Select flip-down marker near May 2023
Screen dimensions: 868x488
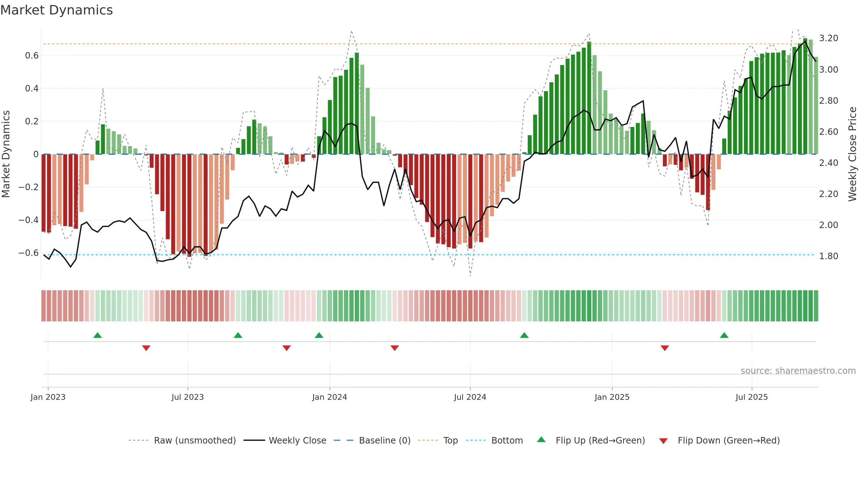tap(146, 348)
